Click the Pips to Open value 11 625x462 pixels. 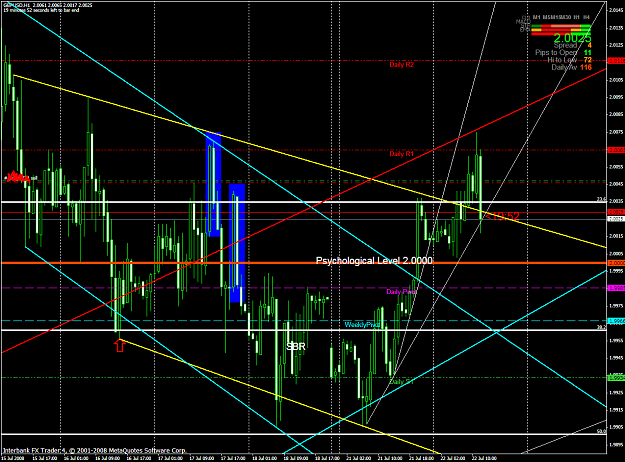[588, 53]
